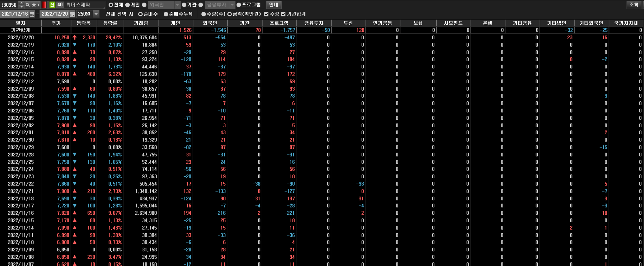The height and width of the screenshot is (266, 644).
Task: Select the 전체 radio button
Action: click(111, 5)
